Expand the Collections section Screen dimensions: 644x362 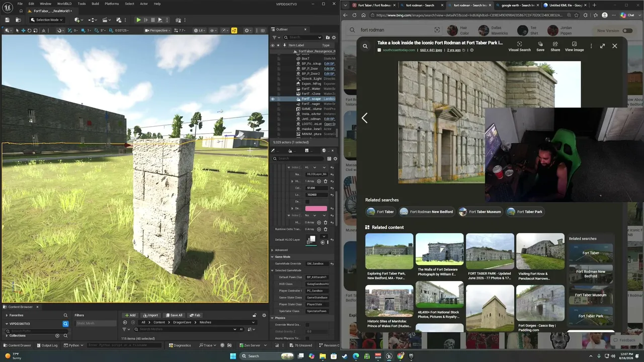[7, 335]
